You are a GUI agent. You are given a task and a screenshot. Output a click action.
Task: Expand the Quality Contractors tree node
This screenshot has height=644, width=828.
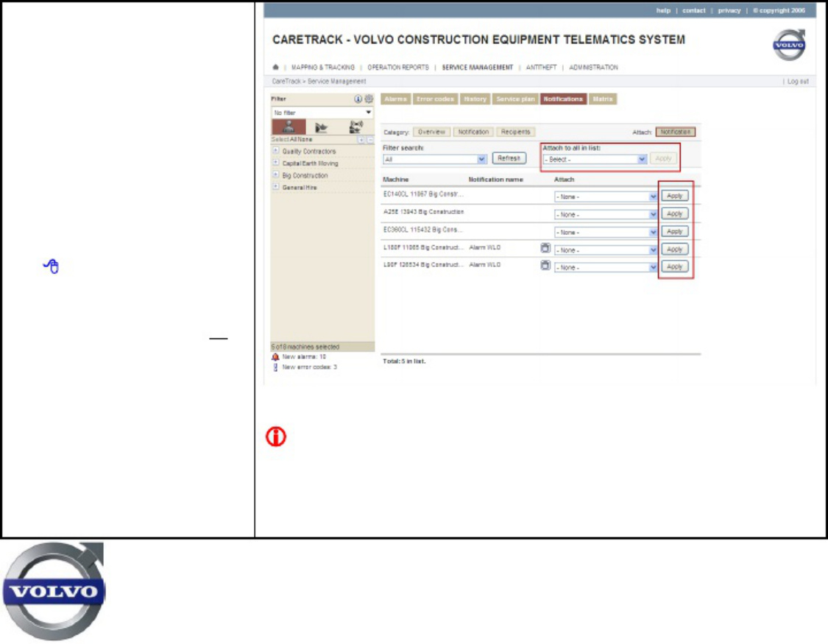pyautogui.click(x=276, y=150)
